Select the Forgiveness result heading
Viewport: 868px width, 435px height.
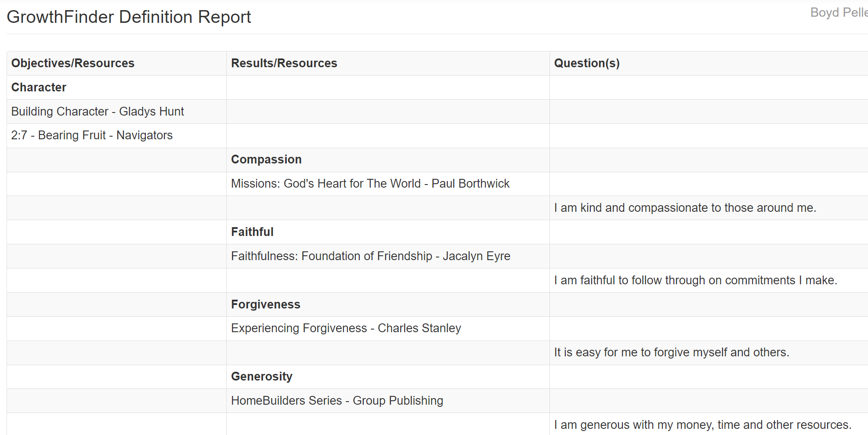[x=266, y=304]
